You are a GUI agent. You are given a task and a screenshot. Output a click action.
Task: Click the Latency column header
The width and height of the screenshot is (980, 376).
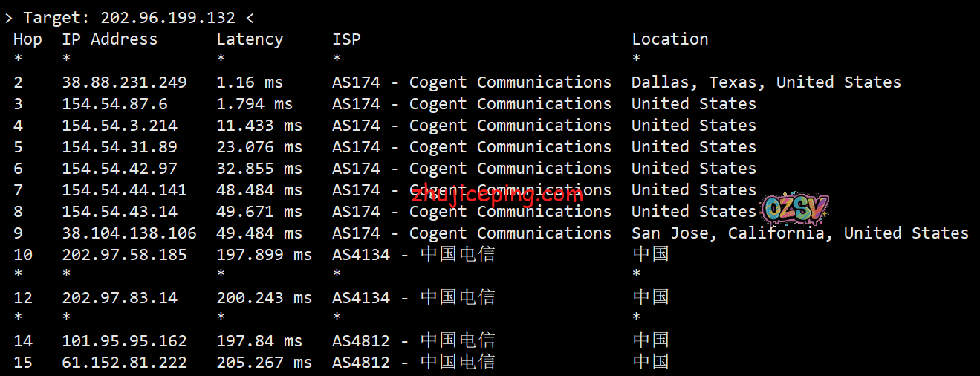pos(250,39)
